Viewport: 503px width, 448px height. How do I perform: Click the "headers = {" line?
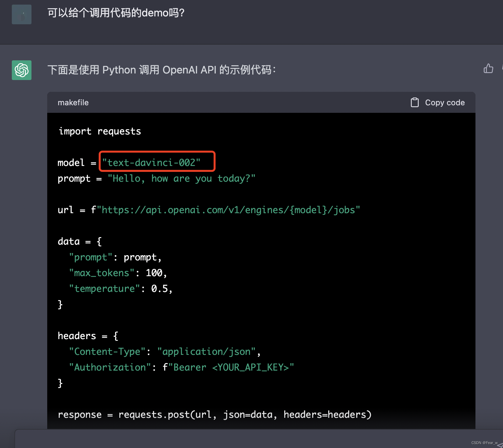88,336
